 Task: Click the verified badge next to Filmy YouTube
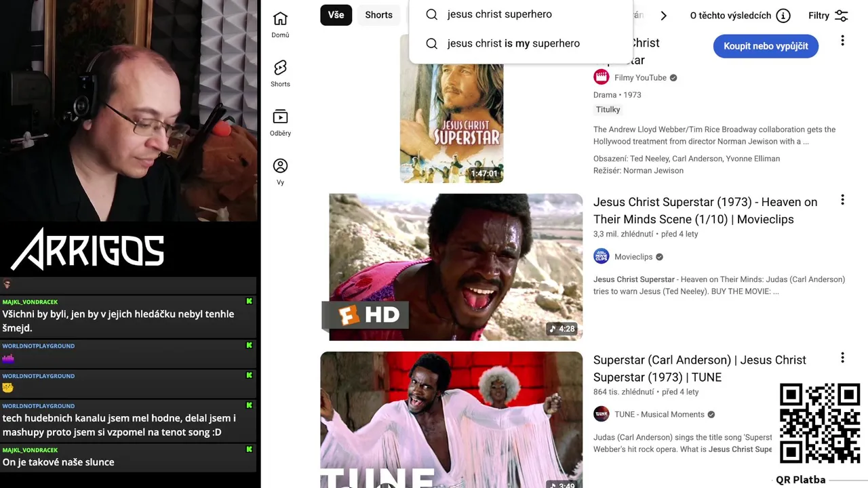(x=673, y=78)
